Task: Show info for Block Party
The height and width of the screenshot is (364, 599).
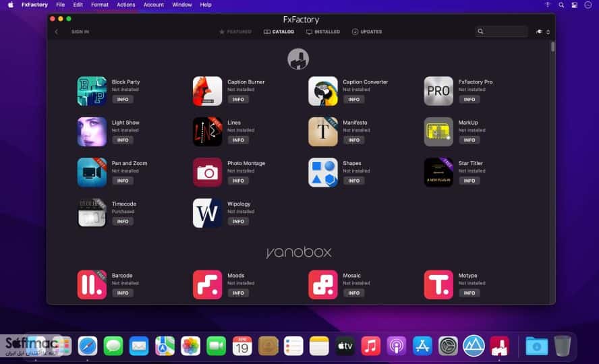Action: tap(123, 99)
